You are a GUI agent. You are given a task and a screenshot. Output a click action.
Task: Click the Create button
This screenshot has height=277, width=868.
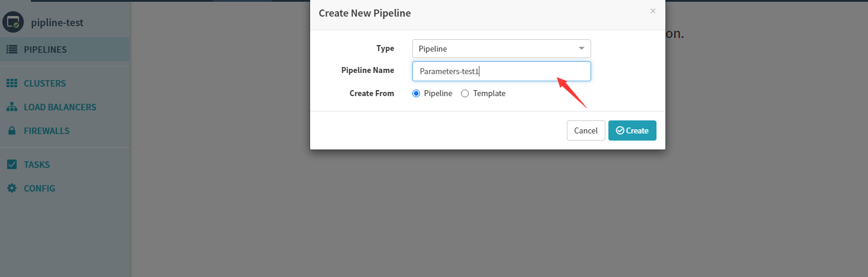(632, 130)
